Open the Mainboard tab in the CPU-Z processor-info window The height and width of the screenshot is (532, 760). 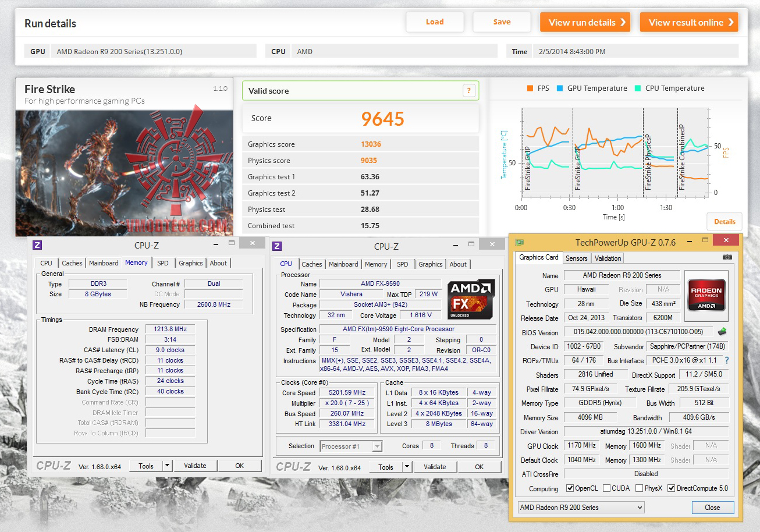point(343,264)
